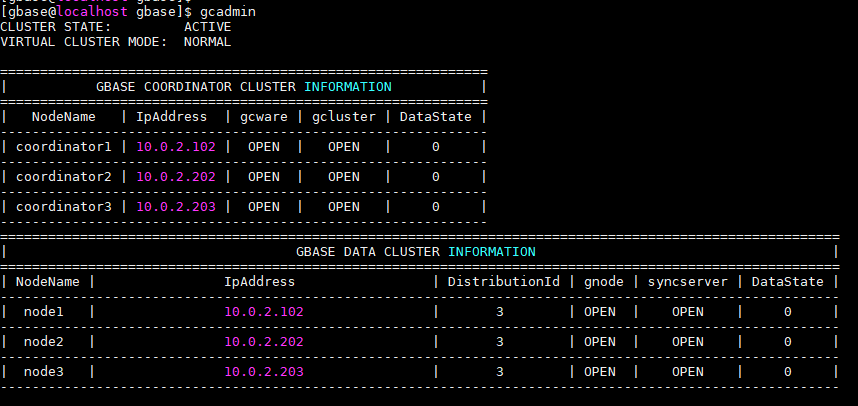Click DataState '0' in node1 row
This screenshot has height=406, width=858.
787,311
